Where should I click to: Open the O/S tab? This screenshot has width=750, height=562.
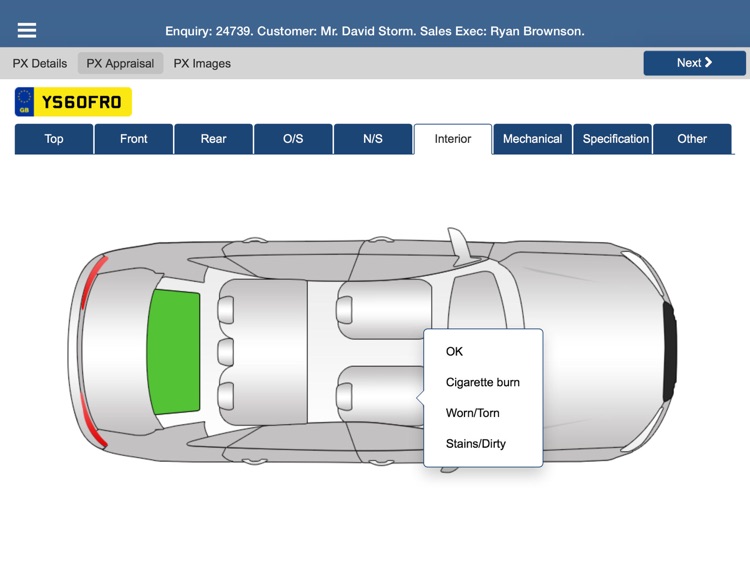tap(293, 139)
